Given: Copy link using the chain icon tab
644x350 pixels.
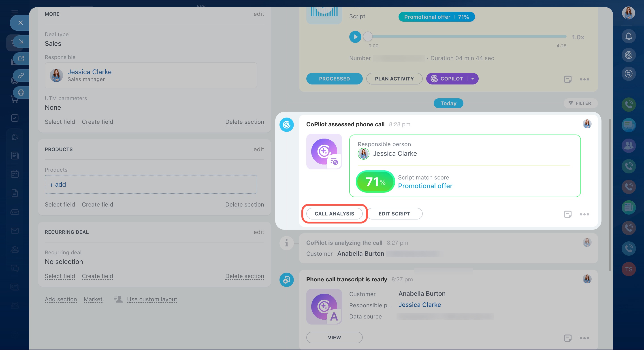Looking at the screenshot, I should [x=21, y=75].
